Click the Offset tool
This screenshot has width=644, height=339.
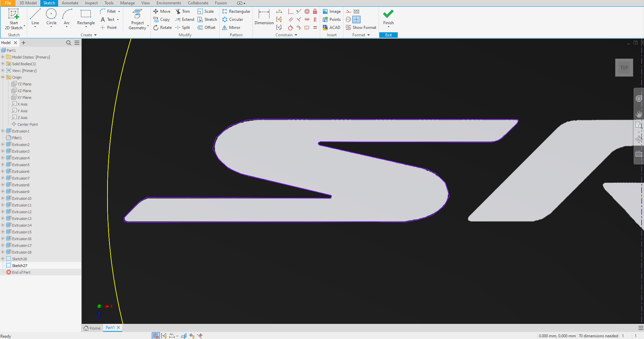click(x=207, y=28)
